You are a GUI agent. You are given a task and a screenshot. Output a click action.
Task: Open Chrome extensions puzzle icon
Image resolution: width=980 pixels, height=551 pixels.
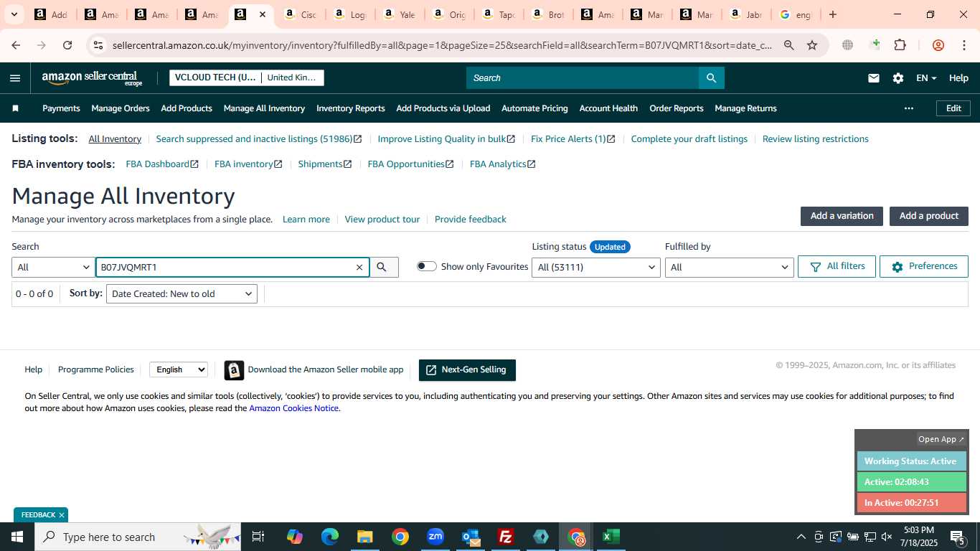pyautogui.click(x=900, y=45)
